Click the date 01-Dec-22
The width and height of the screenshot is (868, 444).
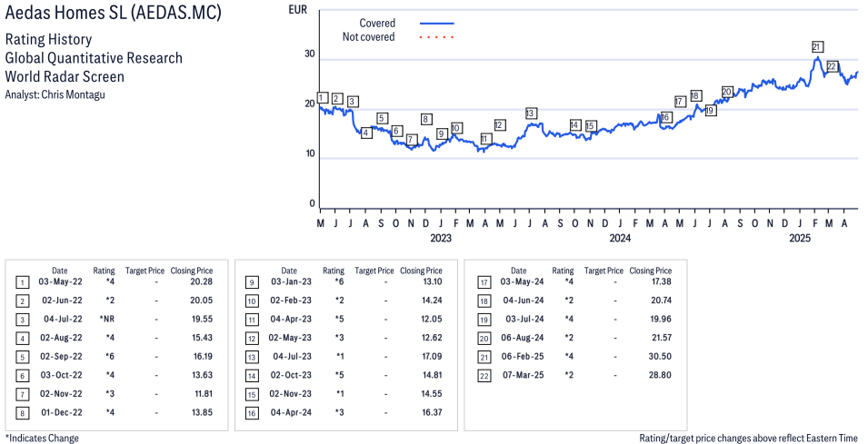click(62, 412)
